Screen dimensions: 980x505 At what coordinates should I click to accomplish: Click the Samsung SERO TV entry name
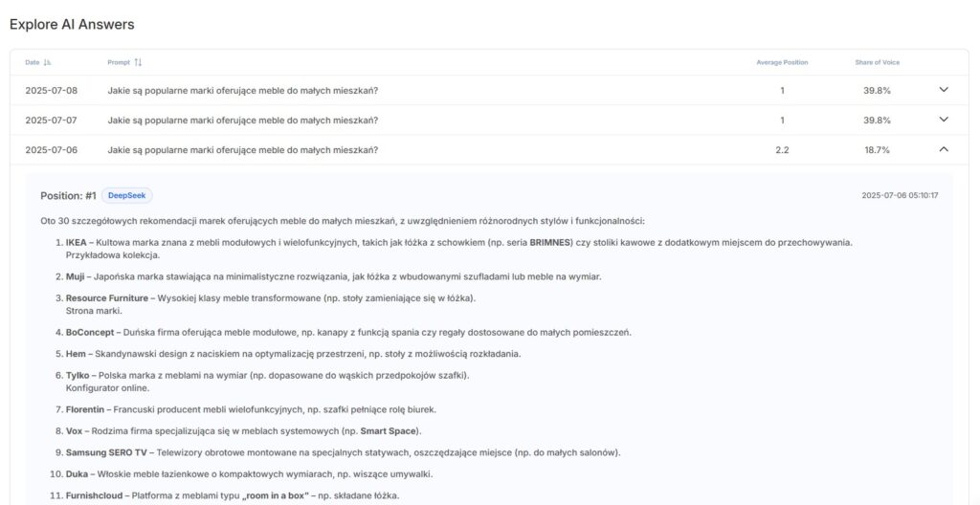(106, 452)
